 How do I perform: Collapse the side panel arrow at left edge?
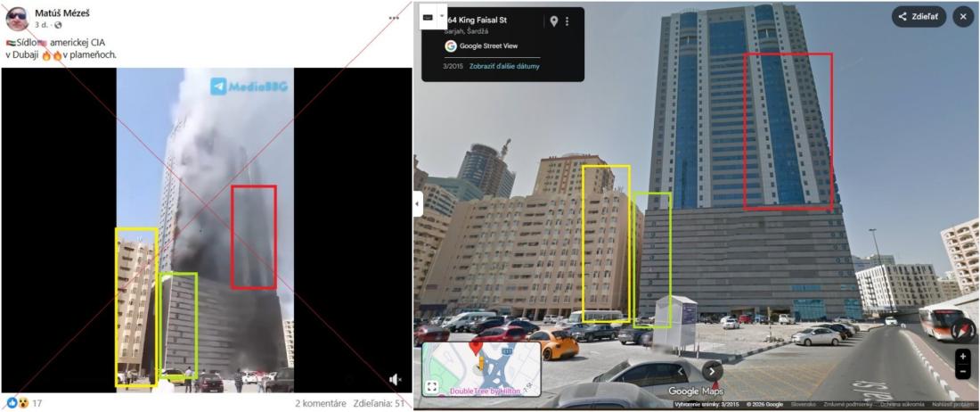(418, 204)
